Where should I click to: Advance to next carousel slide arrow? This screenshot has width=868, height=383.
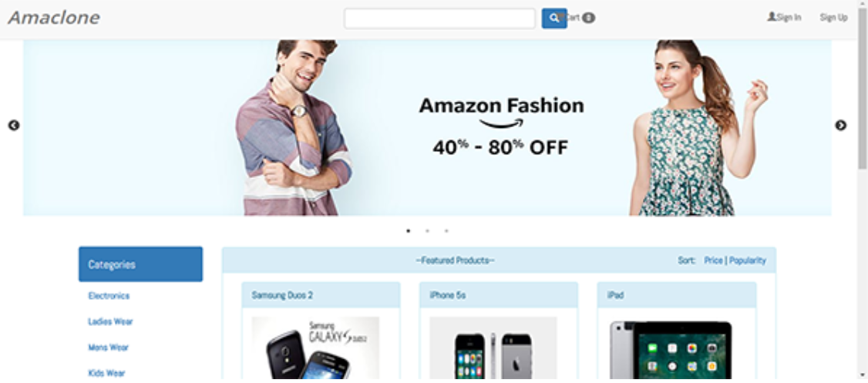point(840,126)
